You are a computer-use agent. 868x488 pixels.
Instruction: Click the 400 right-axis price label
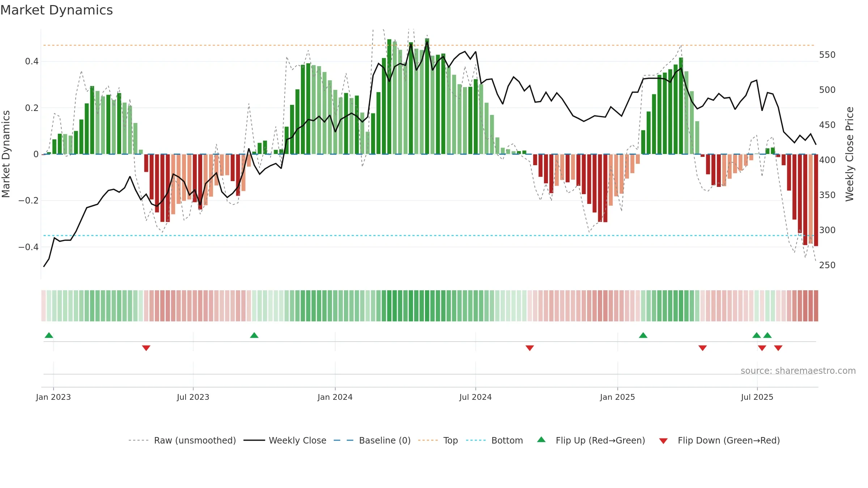click(827, 160)
